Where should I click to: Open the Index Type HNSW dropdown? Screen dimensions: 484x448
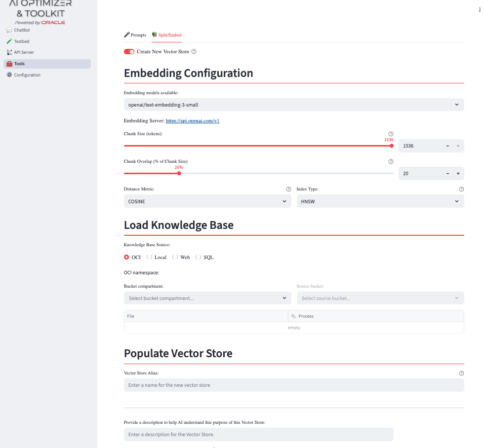click(380, 201)
